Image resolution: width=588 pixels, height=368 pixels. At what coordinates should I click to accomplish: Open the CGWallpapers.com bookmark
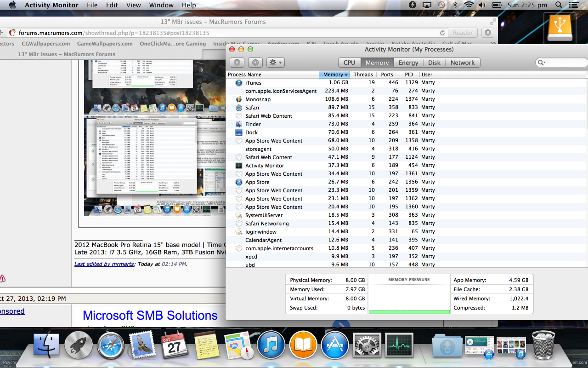pyautogui.click(x=45, y=44)
